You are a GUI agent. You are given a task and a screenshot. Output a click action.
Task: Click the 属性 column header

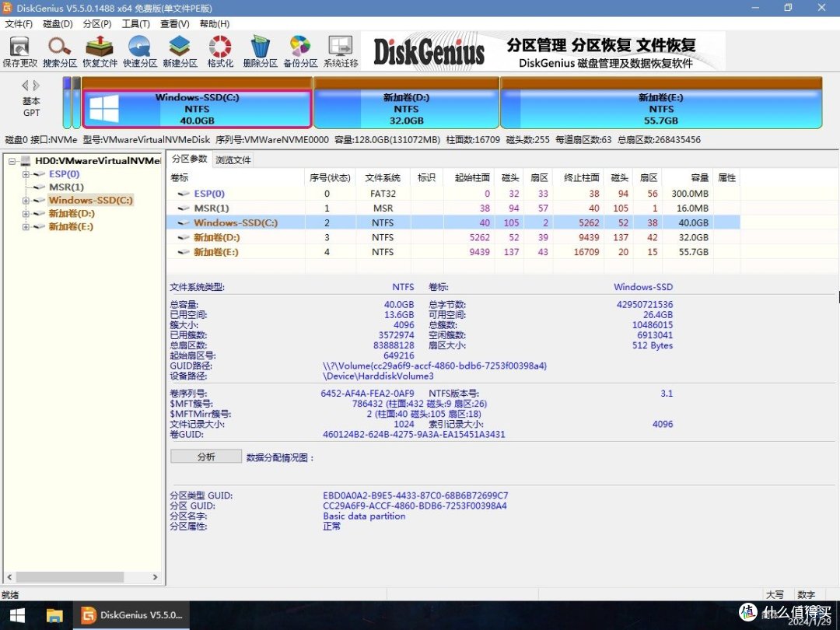727,177
